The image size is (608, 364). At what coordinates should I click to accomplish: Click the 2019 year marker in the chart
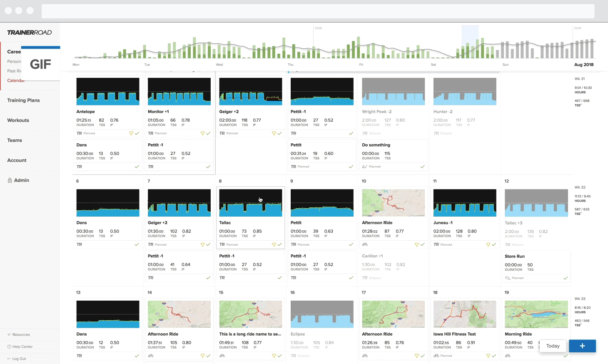578,28
